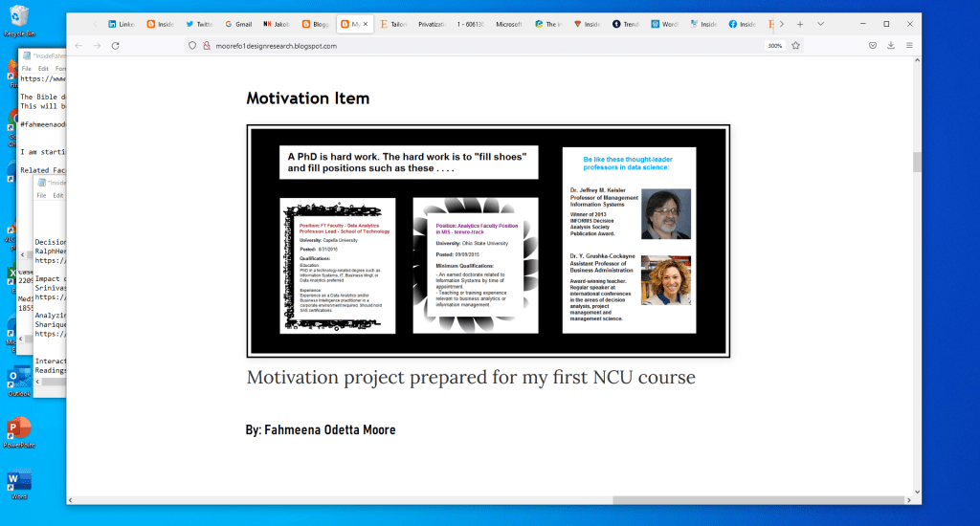Image resolution: width=980 pixels, height=526 pixels.
Task: Click the browser reload button
Action: [115, 45]
